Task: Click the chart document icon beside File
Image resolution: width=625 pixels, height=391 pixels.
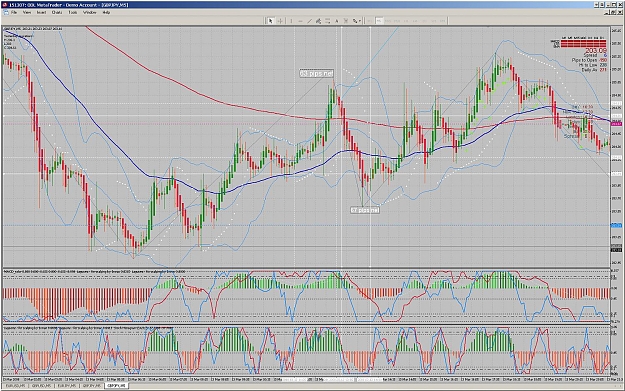Action: [x=6, y=12]
